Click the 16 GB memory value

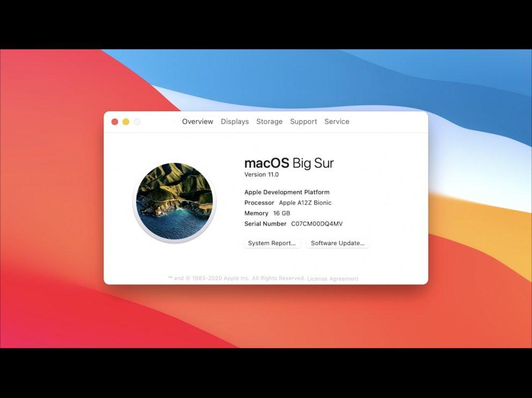coord(282,213)
